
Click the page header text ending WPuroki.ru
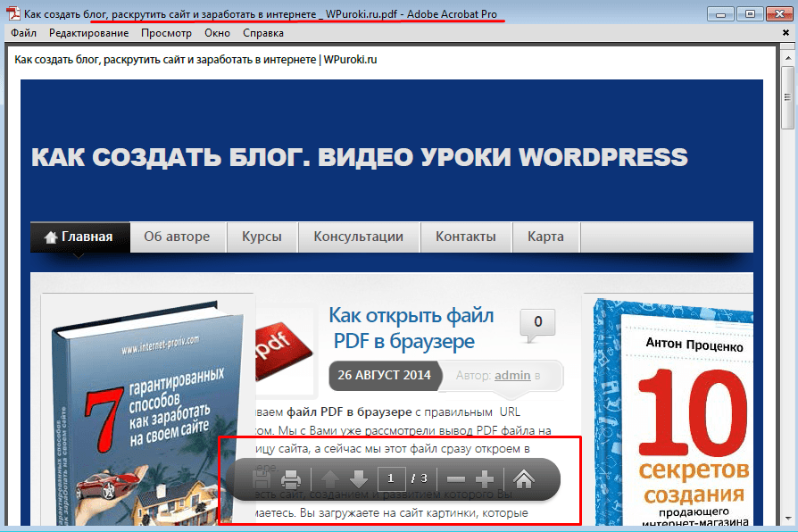(x=195, y=60)
